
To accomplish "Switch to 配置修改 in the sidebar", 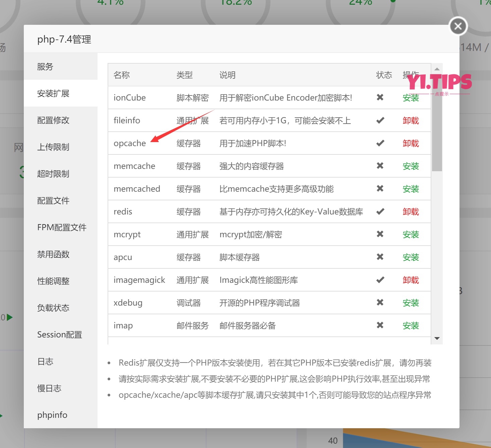I will point(53,120).
